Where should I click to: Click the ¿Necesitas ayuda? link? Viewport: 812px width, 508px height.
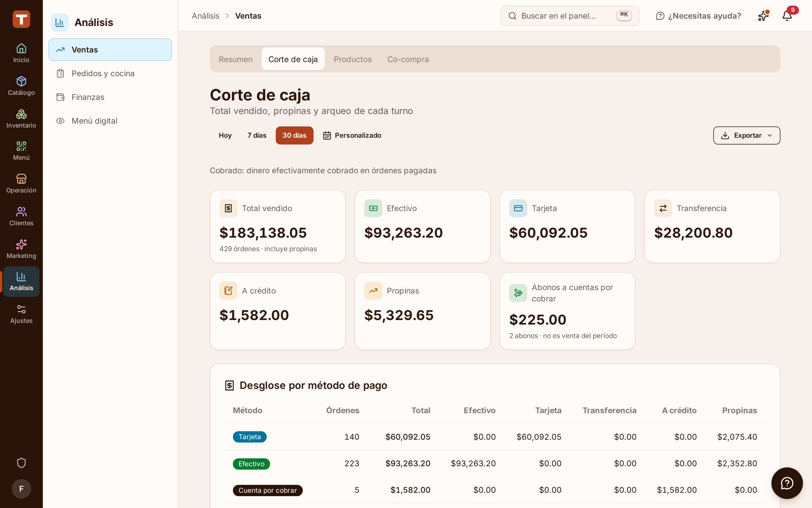click(698, 16)
